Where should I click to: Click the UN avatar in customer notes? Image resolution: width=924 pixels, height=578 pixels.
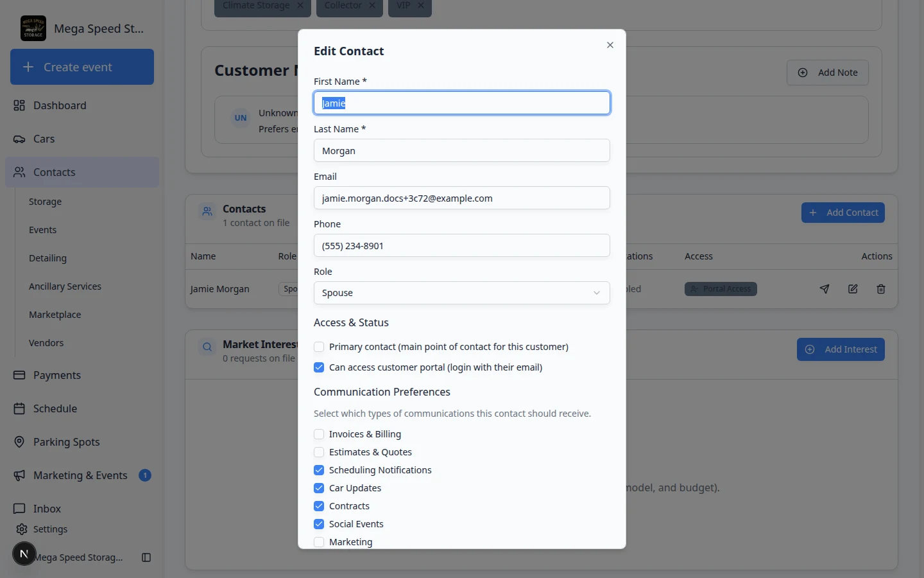241,118
